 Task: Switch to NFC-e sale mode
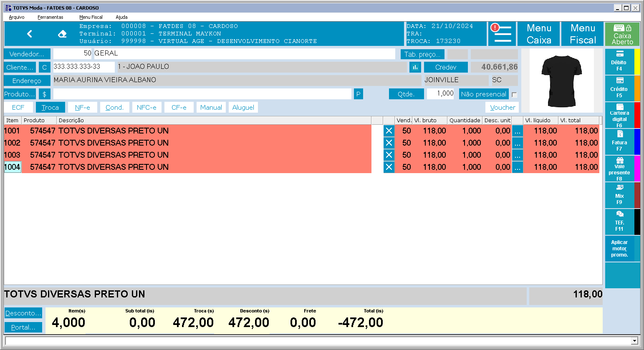click(146, 108)
